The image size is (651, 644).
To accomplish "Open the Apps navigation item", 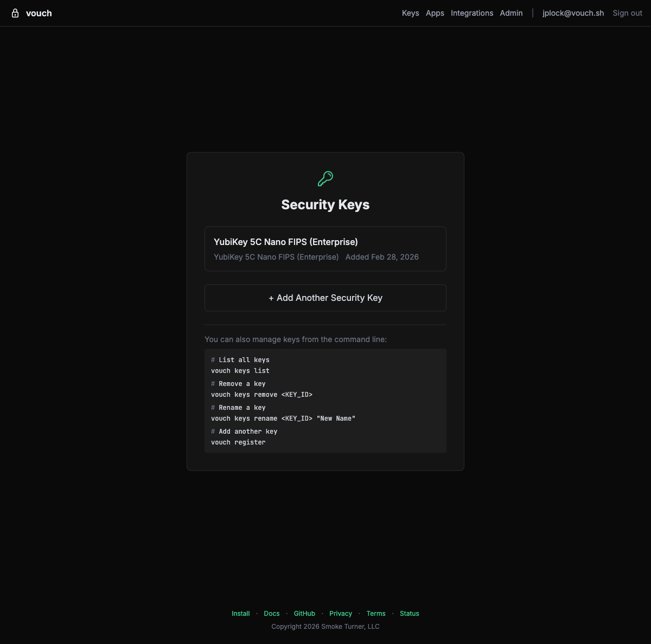I will click(435, 12).
